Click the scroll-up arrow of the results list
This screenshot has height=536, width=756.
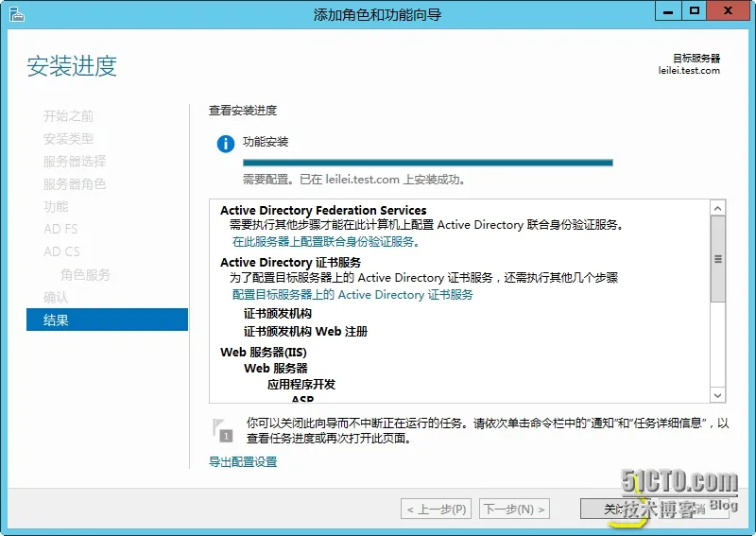tap(717, 208)
